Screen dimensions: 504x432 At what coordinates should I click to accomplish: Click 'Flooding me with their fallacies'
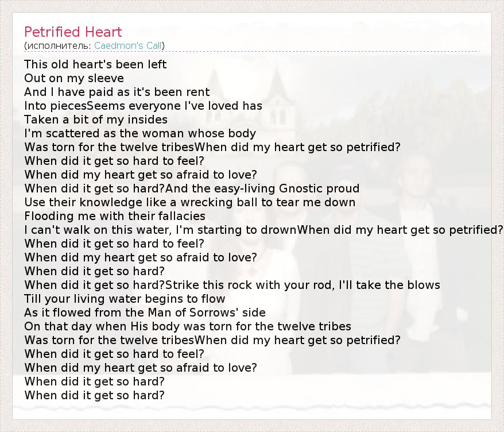[x=115, y=216]
